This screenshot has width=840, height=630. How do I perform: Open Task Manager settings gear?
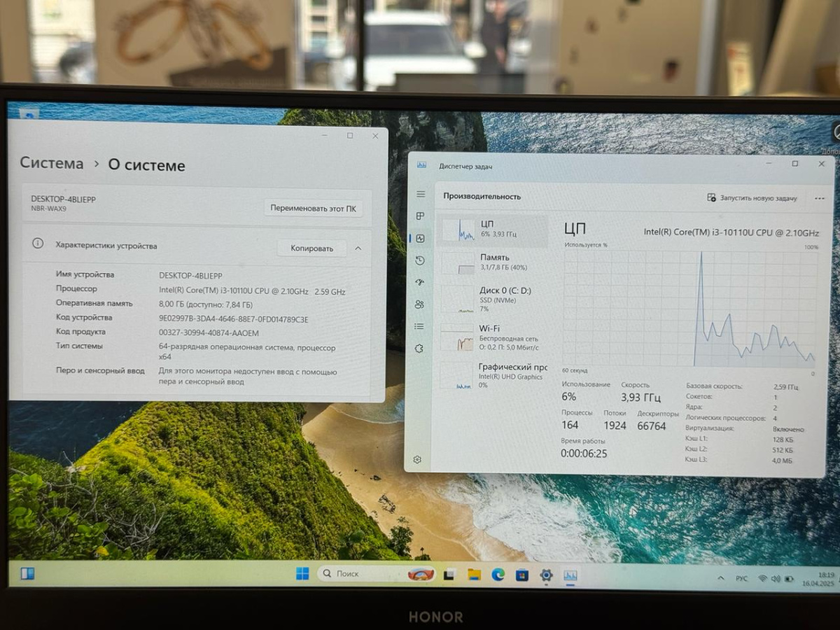[417, 460]
